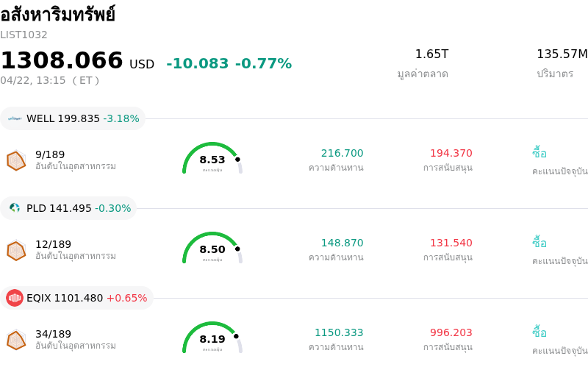Click the 8.50 score gauge

pyautogui.click(x=212, y=249)
